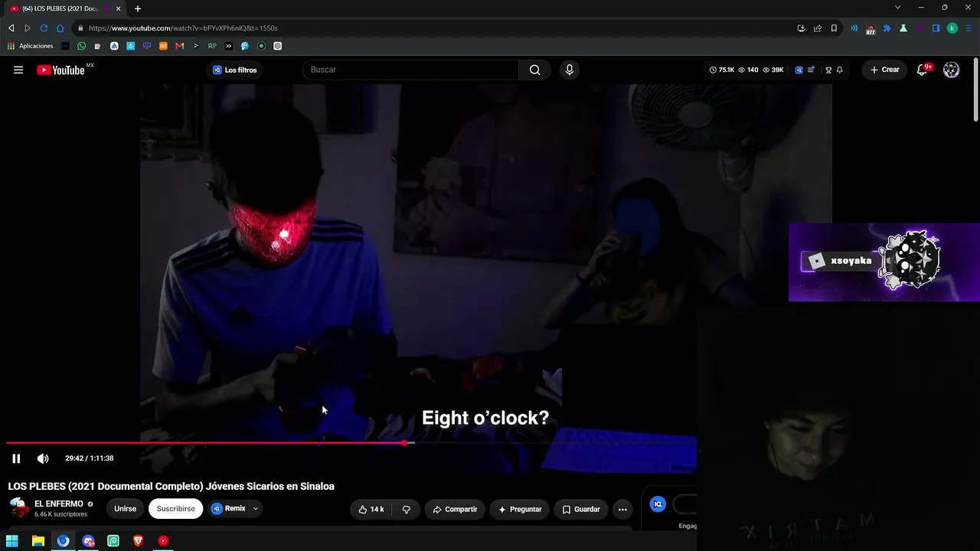Click the Unirse button
Screen dimensions: 980x551
pyautogui.click(x=125, y=509)
